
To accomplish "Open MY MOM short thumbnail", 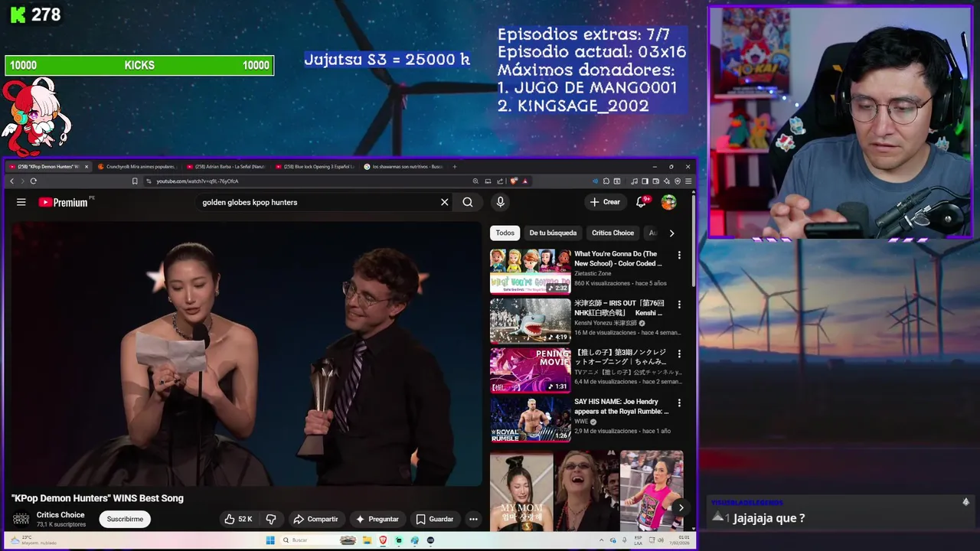I will [521, 491].
